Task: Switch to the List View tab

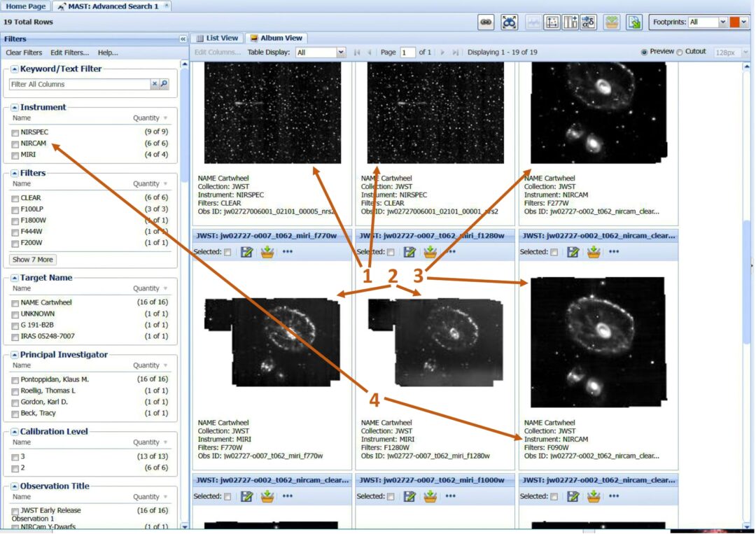Action: tap(217, 38)
